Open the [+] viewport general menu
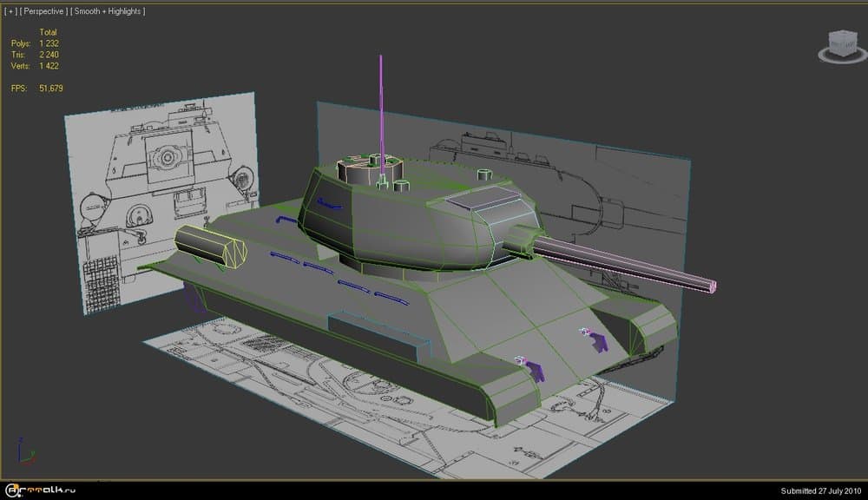Image resolution: width=868 pixels, height=500 pixels. pos(10,11)
